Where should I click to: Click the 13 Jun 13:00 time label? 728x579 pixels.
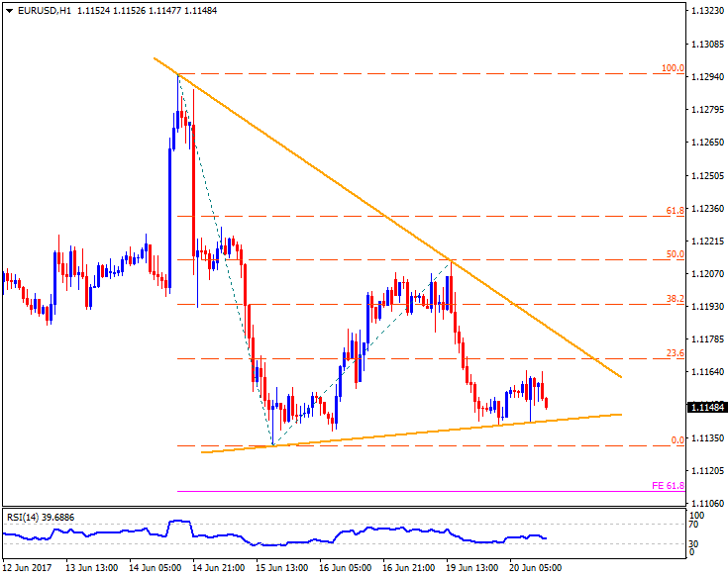coord(91,568)
